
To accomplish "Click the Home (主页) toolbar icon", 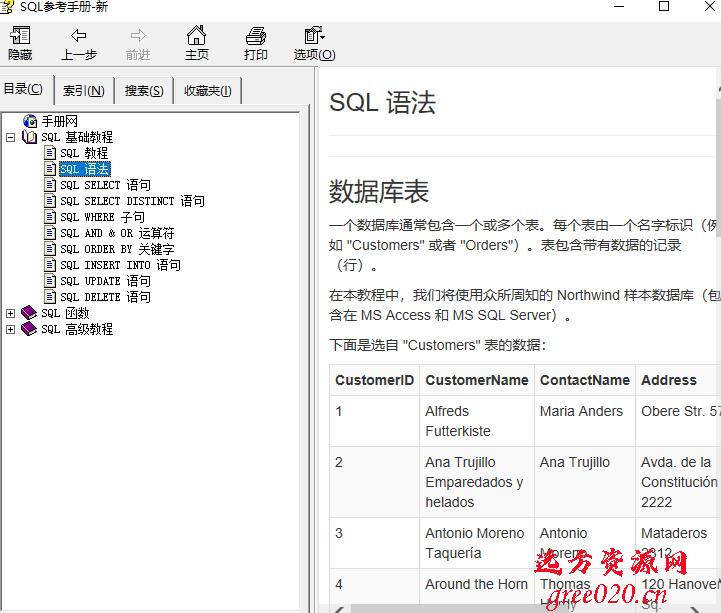I will [x=197, y=36].
